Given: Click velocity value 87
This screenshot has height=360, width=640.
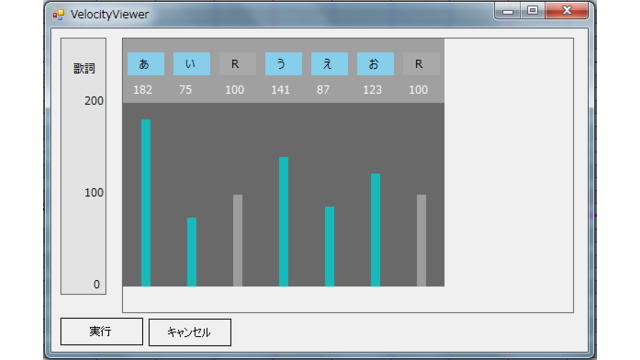Looking at the screenshot, I should (x=323, y=90).
